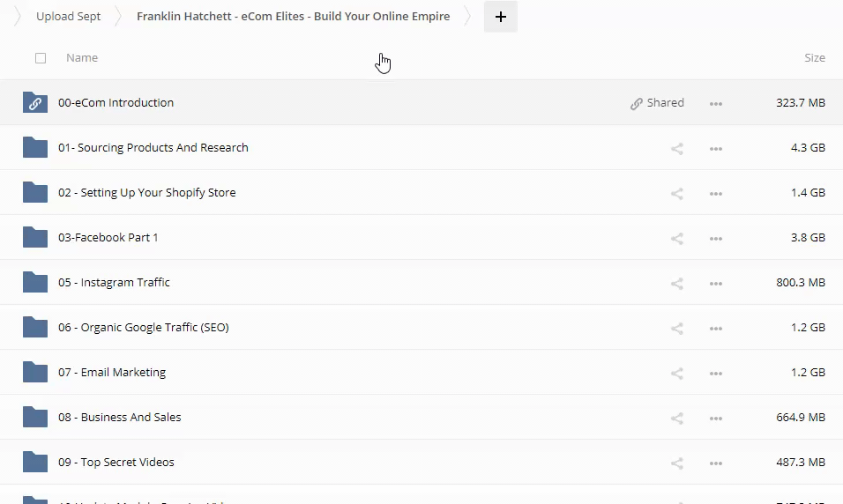
Task: Open the 07 - Email Marketing folder
Action: pos(112,372)
